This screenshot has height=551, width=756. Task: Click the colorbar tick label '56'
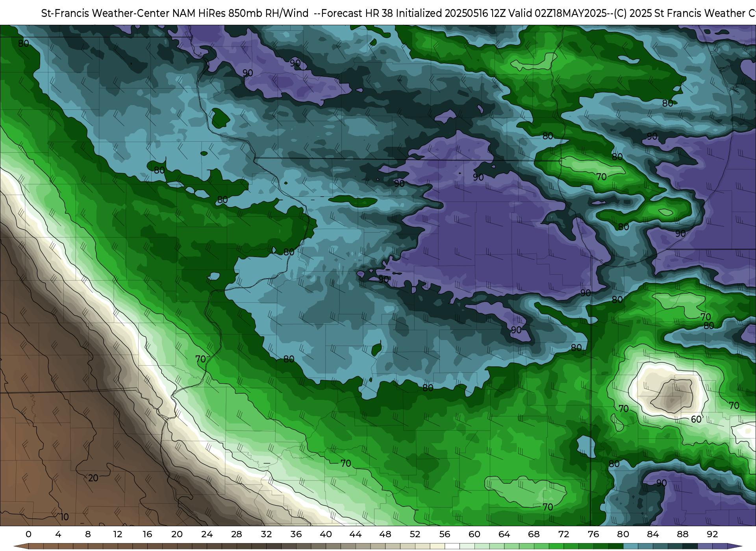(x=445, y=534)
